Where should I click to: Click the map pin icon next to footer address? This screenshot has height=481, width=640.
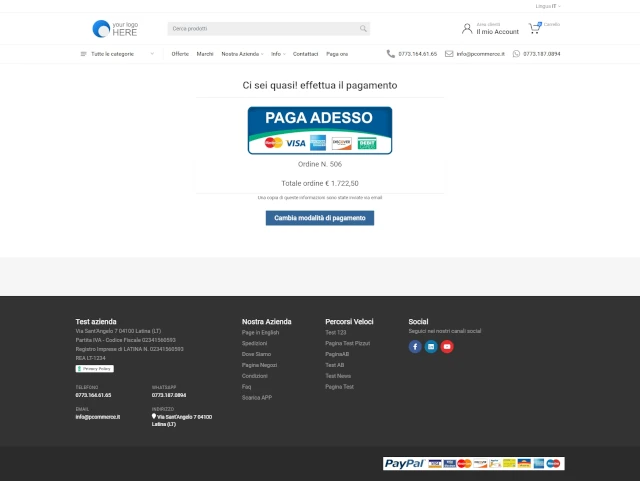click(154, 416)
